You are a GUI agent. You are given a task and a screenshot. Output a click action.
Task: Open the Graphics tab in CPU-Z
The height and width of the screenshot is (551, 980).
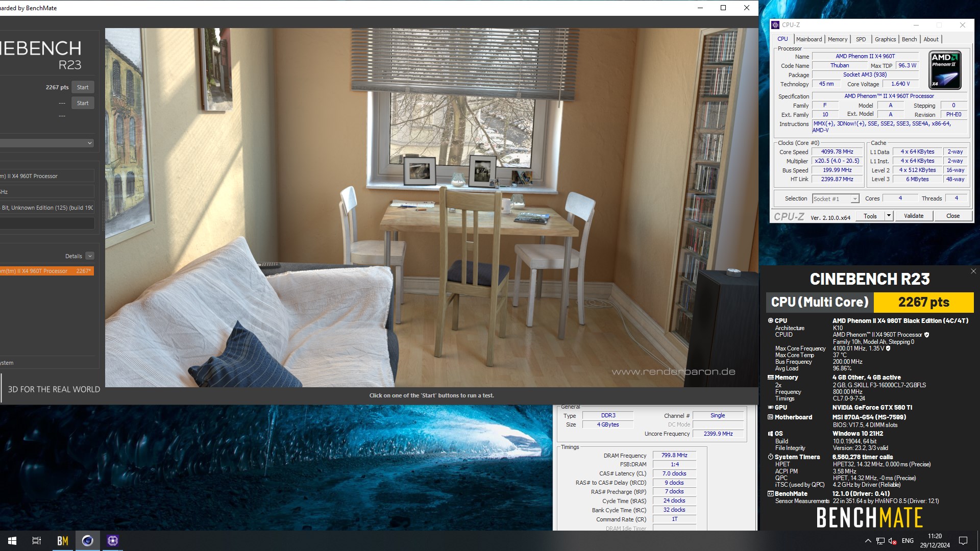tap(885, 39)
